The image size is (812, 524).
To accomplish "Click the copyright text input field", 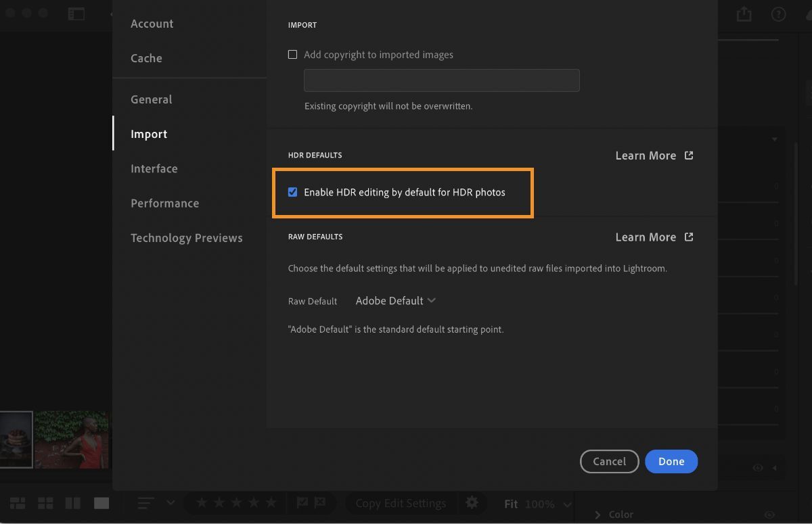I will tap(441, 80).
